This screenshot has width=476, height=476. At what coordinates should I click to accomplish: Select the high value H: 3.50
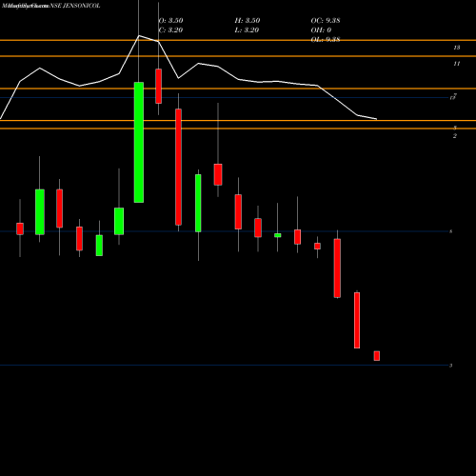pyautogui.click(x=248, y=21)
